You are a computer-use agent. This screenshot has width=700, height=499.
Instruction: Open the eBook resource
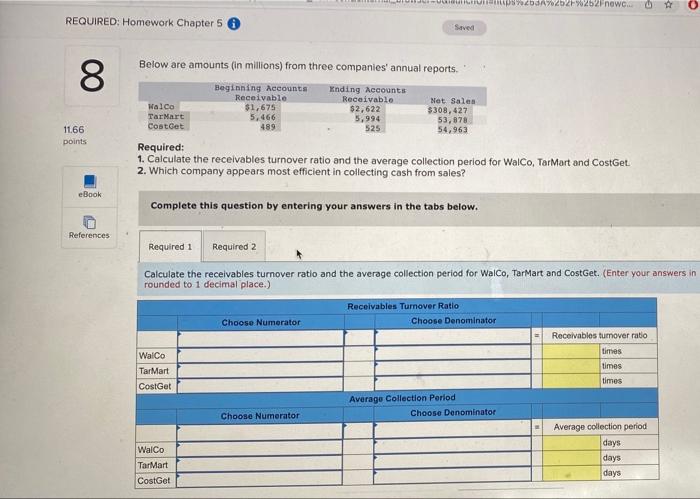pos(90,187)
